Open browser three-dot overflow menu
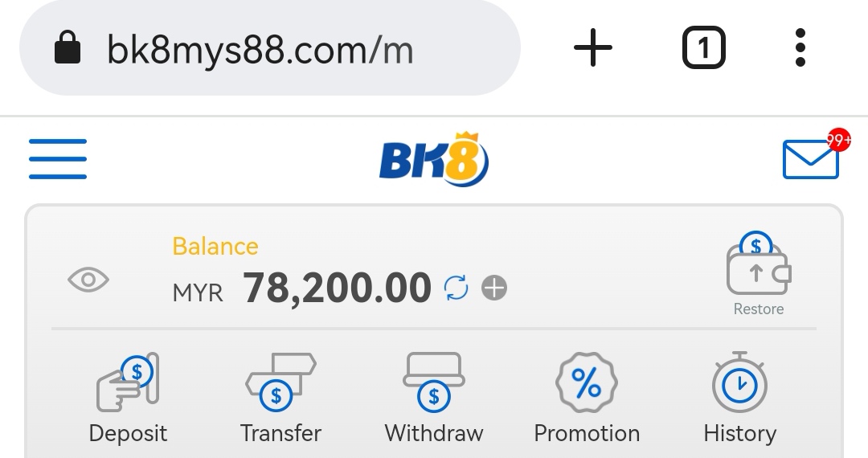 [x=800, y=48]
